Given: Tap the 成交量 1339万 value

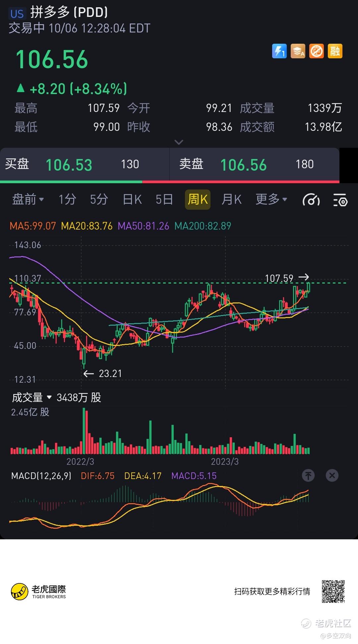Looking at the screenshot, I should tap(325, 108).
